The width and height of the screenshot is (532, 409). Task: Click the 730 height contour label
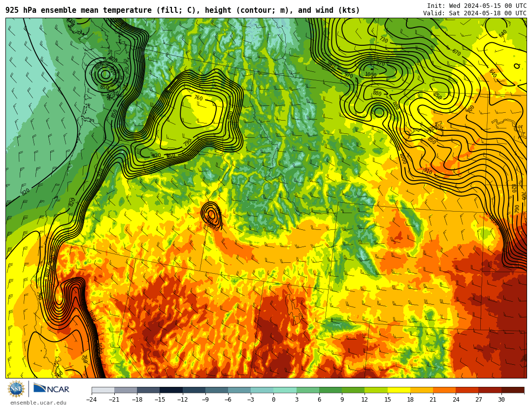pos(383,40)
